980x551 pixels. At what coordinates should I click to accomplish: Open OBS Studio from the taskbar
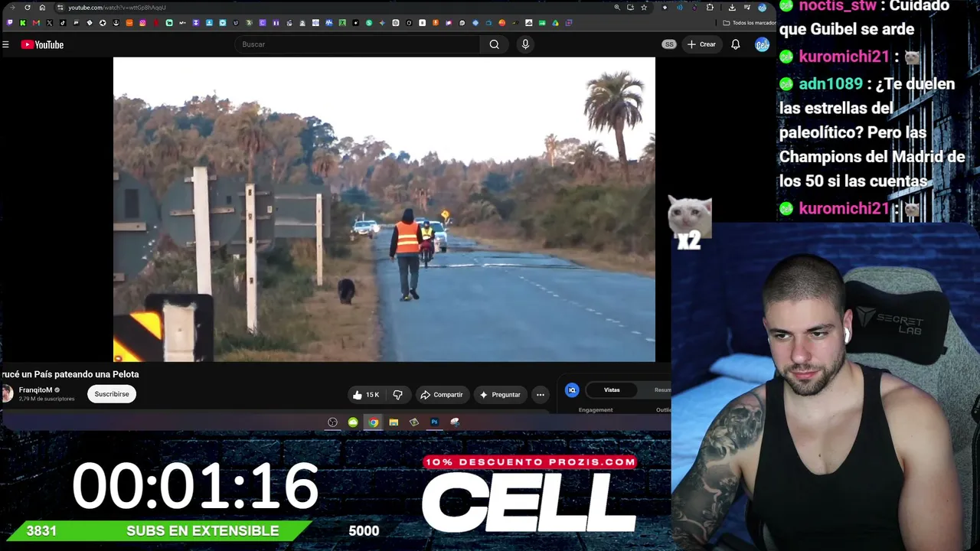coord(332,422)
